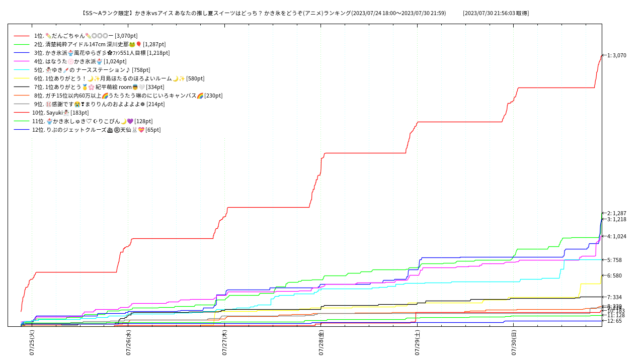This screenshot has width=644, height=362.
Task: Click the blue legend line beside 12位 りぶのジェットクルーズ
Action: tap(22, 130)
